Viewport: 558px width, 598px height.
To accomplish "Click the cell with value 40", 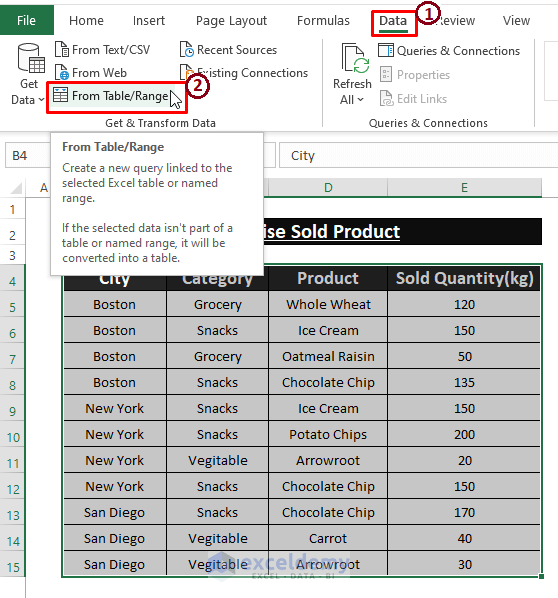I will pyautogui.click(x=464, y=539).
